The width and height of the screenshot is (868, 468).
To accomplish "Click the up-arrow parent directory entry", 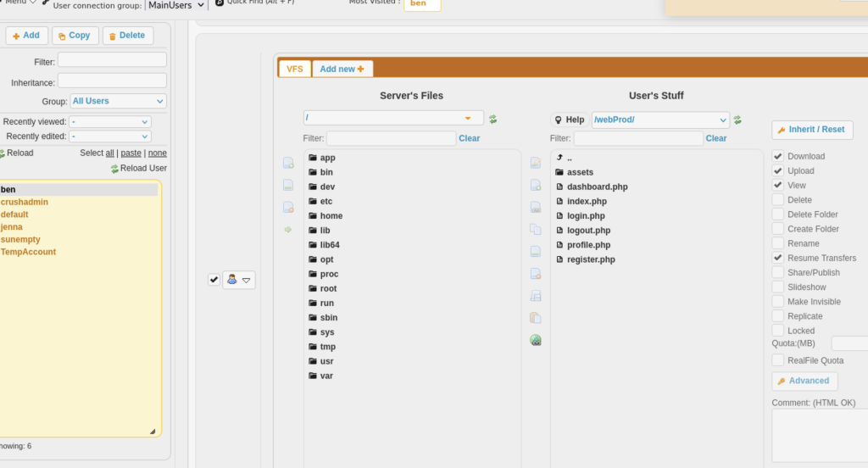I will coord(560,158).
